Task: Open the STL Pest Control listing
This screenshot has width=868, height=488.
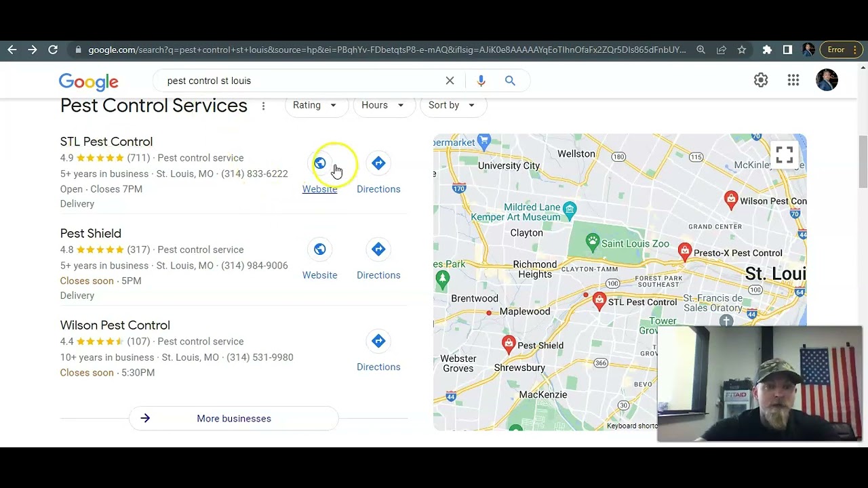Action: click(x=106, y=142)
